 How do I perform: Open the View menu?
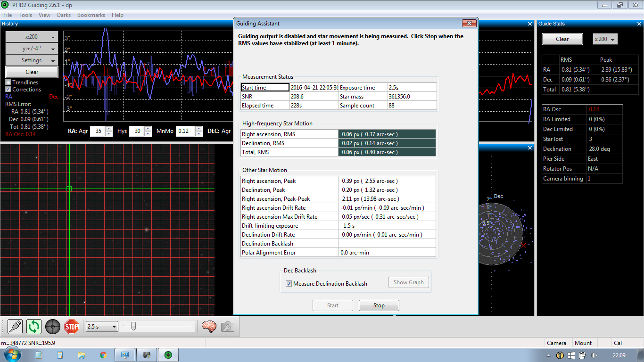tap(45, 15)
